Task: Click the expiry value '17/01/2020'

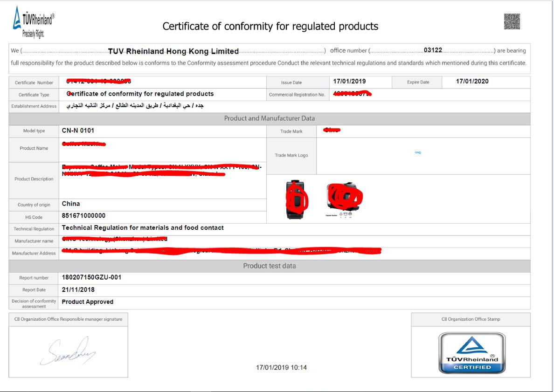Action: 472,81
